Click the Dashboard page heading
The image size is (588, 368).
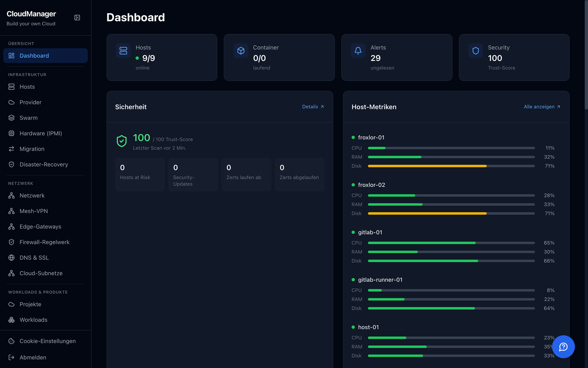click(136, 17)
